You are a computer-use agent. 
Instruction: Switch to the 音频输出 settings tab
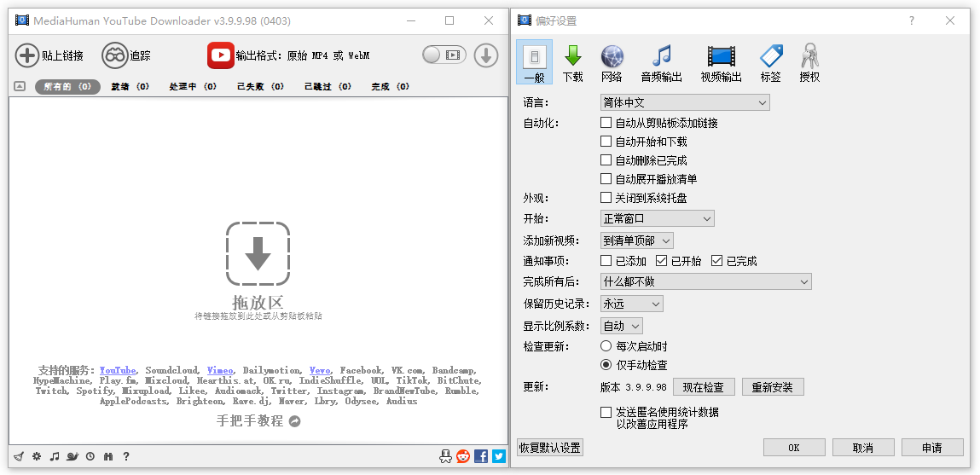coord(661,64)
